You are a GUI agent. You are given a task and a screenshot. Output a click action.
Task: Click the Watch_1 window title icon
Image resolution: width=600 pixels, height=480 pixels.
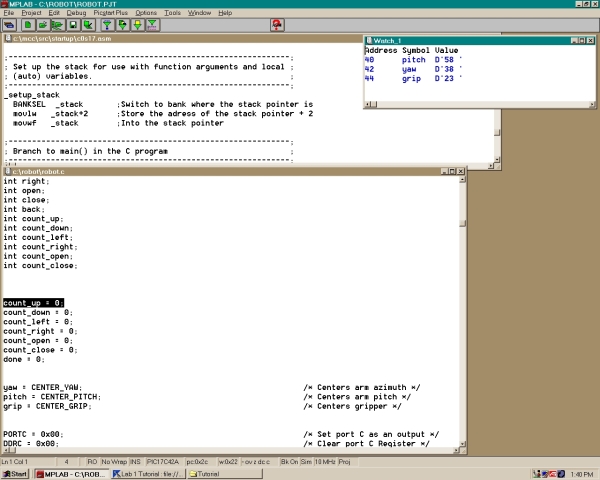(369, 41)
